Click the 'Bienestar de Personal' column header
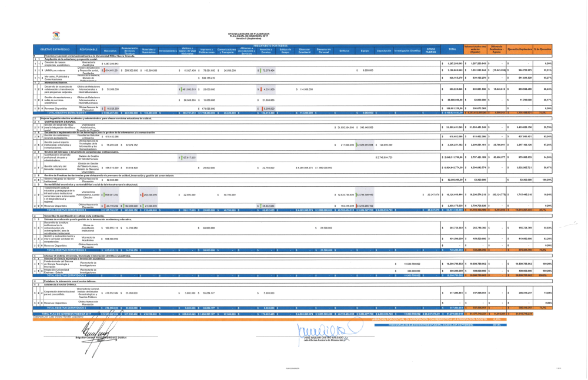 324,51
